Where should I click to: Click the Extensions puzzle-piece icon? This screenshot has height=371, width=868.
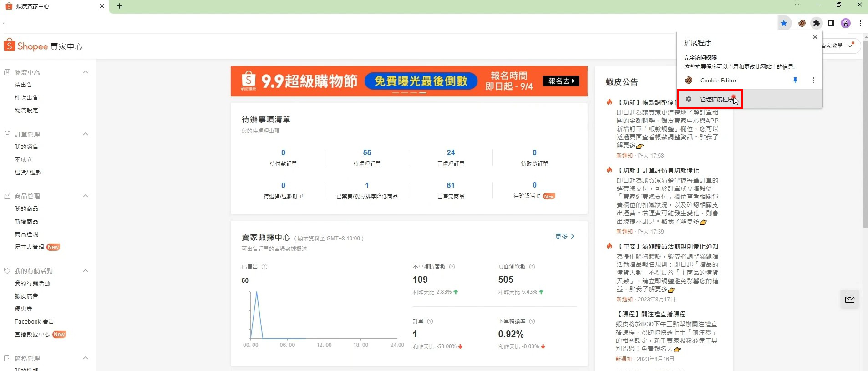click(x=817, y=23)
